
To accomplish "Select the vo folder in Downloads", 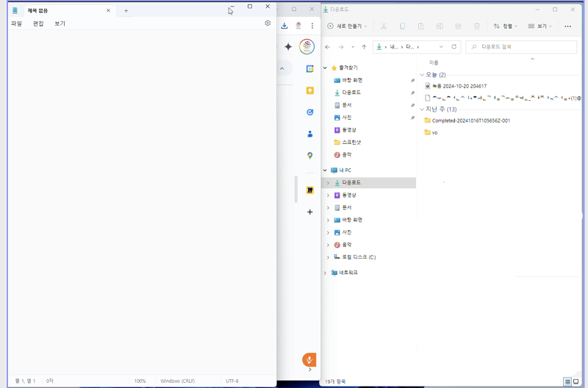I will pyautogui.click(x=434, y=133).
